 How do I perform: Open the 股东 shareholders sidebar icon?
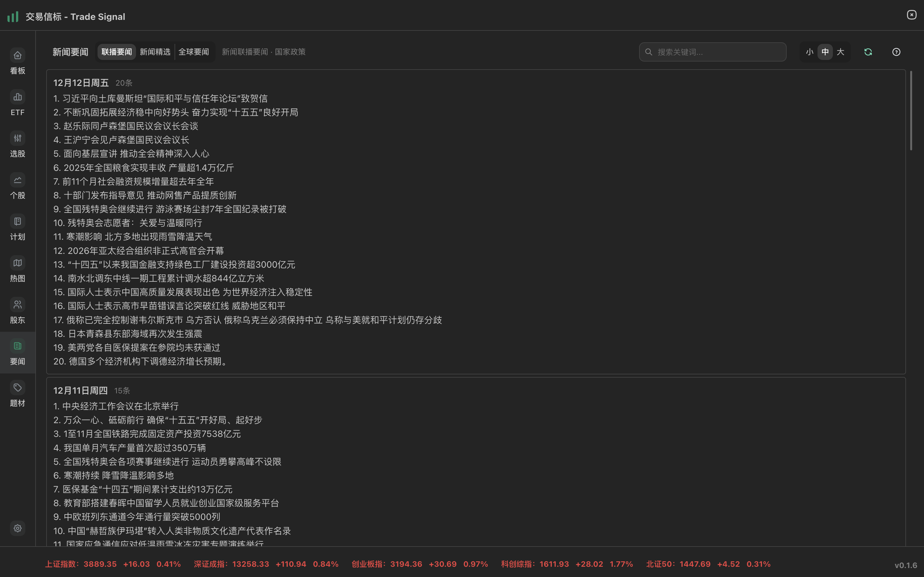(x=18, y=305)
